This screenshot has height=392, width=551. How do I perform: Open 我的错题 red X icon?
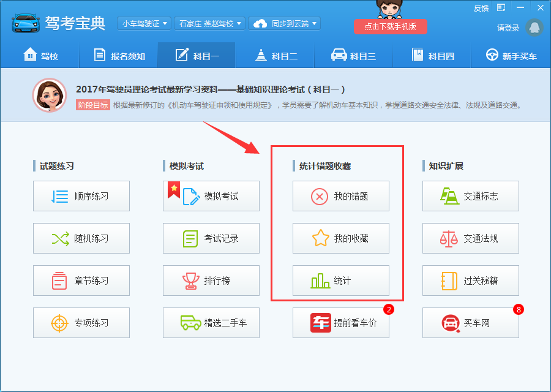tap(320, 196)
